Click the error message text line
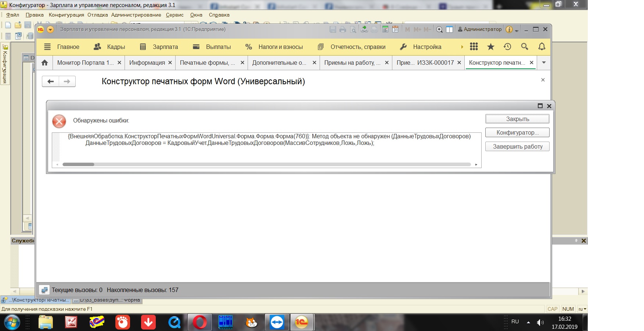 [x=269, y=136]
